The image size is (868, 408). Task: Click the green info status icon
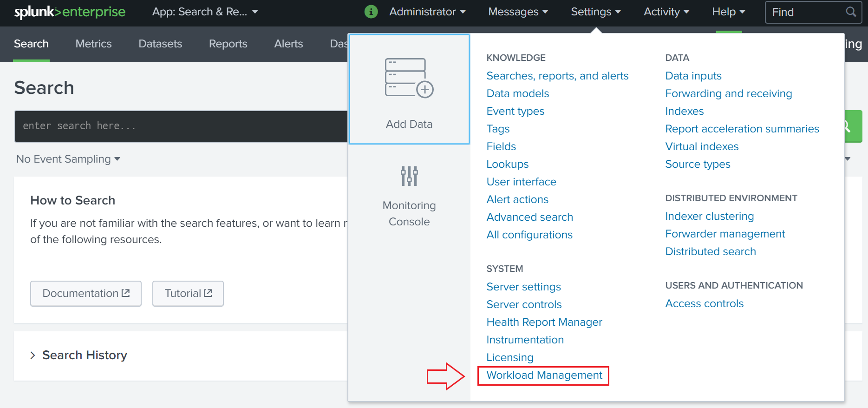tap(371, 12)
